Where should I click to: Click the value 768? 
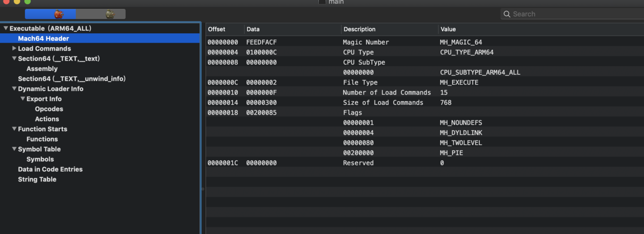pyautogui.click(x=446, y=103)
